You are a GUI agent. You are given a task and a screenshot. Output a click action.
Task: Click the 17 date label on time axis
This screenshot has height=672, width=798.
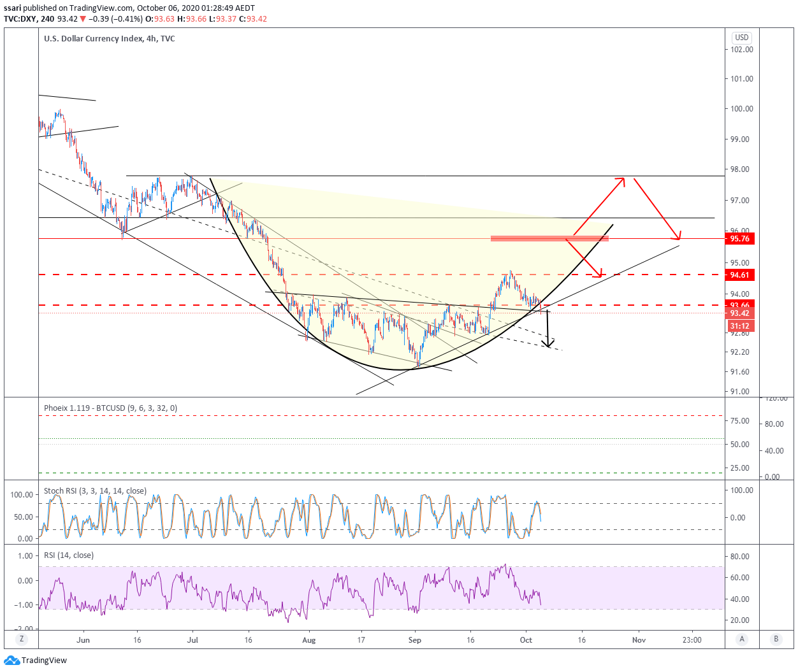point(361,640)
